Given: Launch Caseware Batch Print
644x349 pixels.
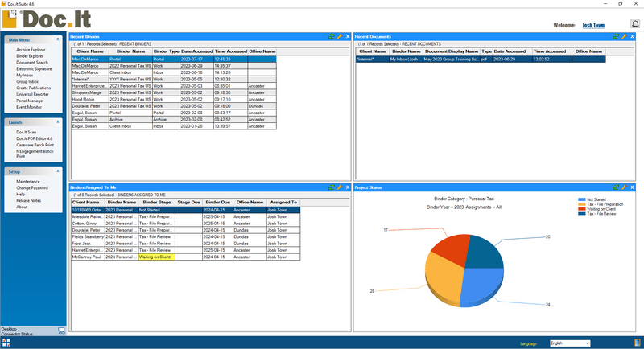Looking at the screenshot, I should (35, 145).
